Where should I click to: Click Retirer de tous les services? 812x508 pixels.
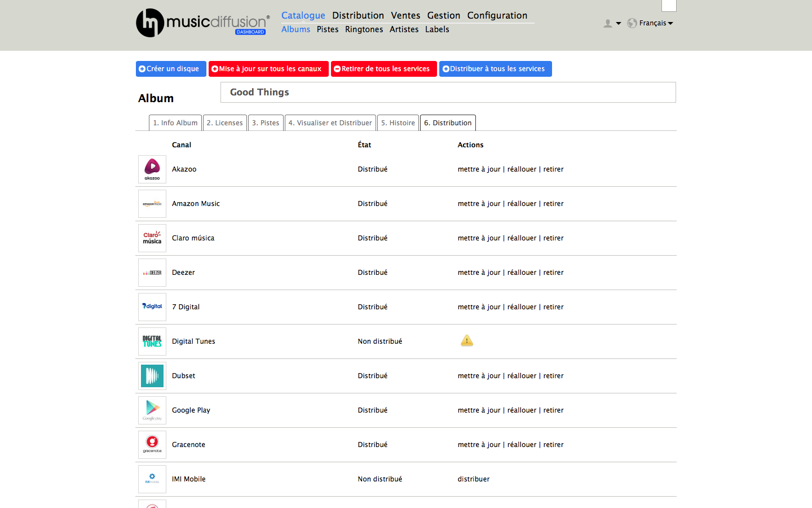click(384, 69)
